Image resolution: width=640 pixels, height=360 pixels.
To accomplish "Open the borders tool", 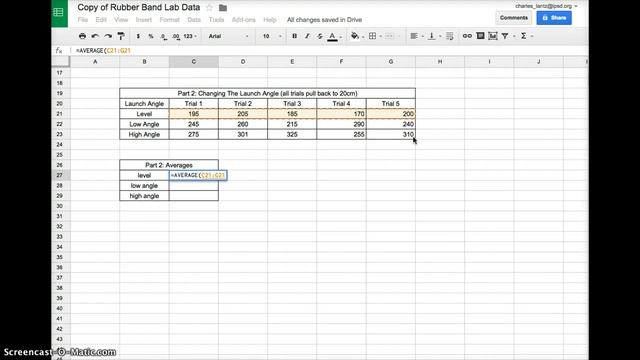I will [372, 36].
